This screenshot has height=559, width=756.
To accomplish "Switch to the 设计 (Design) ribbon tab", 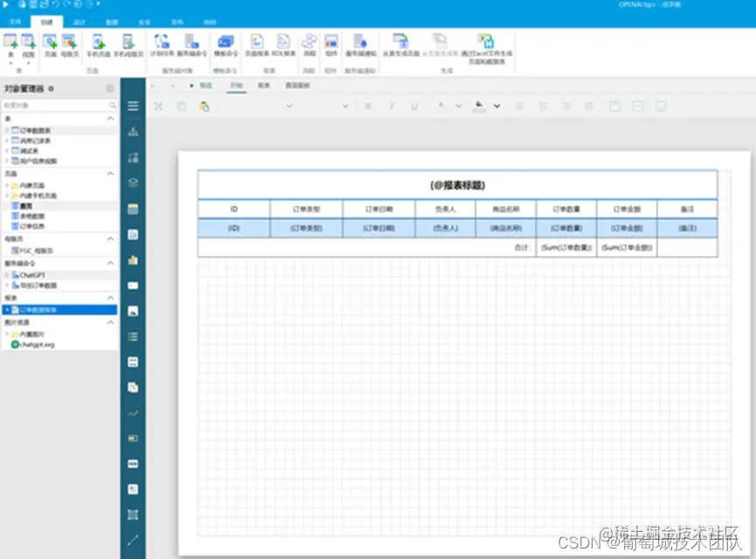I will pyautogui.click(x=79, y=22).
